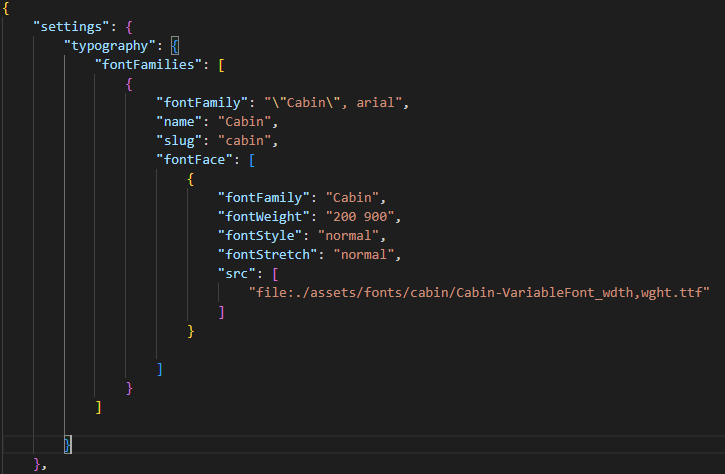This screenshot has height=474, width=725.
Task: Click the nested "fontFamily" key inside fontFace
Action: [x=264, y=197]
